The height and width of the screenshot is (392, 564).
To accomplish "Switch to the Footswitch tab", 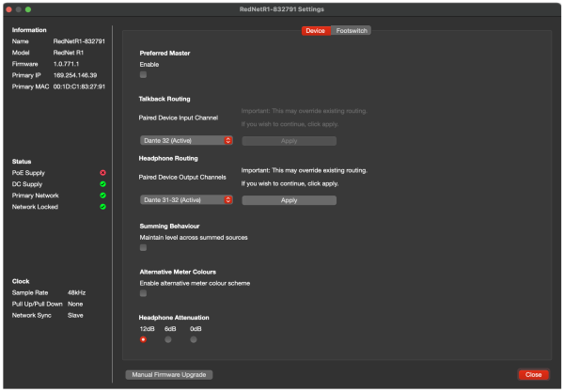I will click(x=352, y=31).
